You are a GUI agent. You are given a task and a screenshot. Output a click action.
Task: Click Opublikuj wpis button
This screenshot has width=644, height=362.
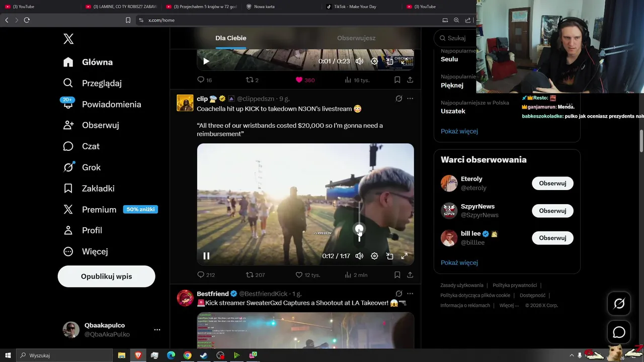click(x=106, y=277)
